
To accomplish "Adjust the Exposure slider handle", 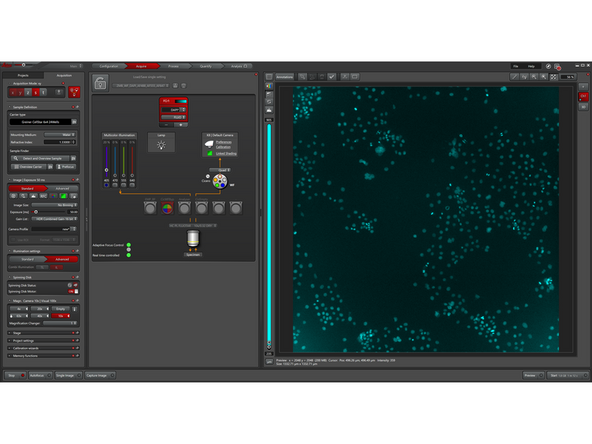I will coord(36,212).
